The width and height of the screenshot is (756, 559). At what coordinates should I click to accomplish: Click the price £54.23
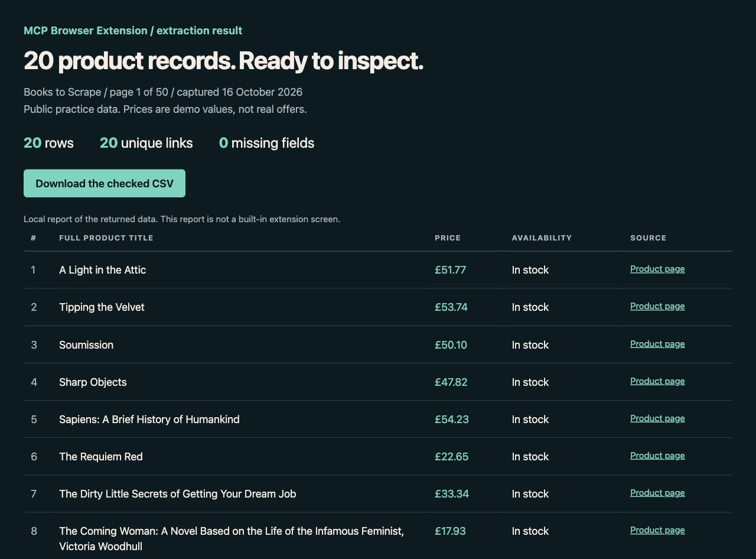(x=452, y=420)
